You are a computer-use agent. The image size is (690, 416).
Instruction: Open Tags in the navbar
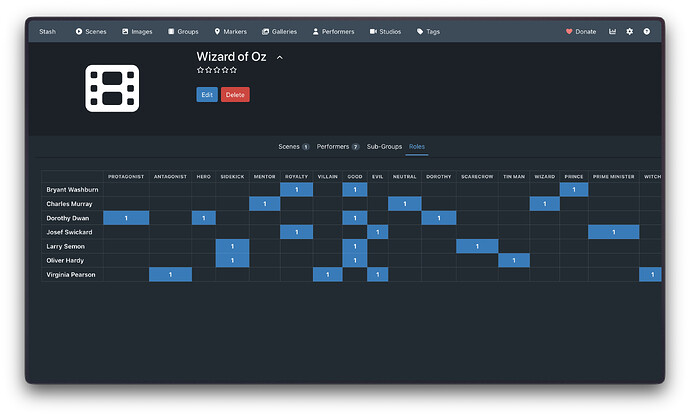pyautogui.click(x=428, y=32)
